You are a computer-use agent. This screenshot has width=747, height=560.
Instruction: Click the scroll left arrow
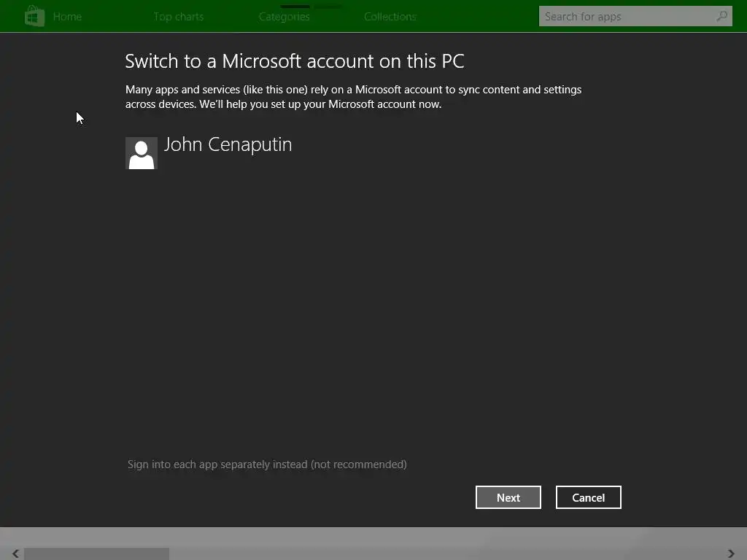tap(16, 553)
